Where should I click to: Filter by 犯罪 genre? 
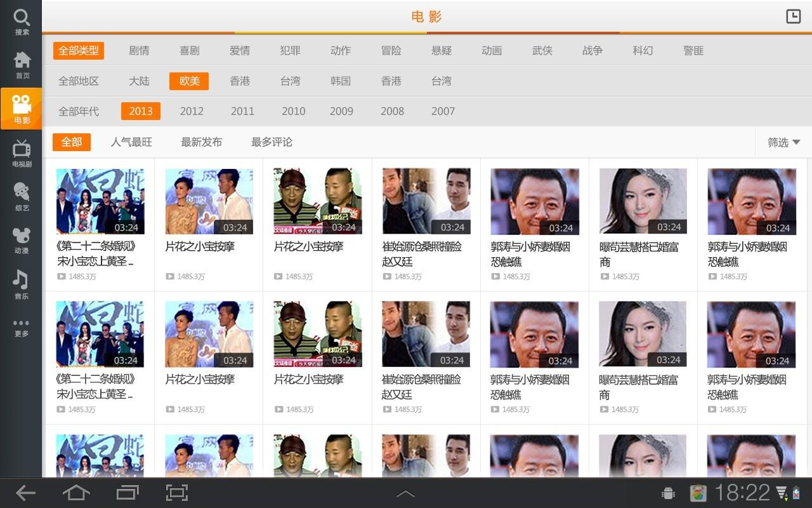point(291,50)
